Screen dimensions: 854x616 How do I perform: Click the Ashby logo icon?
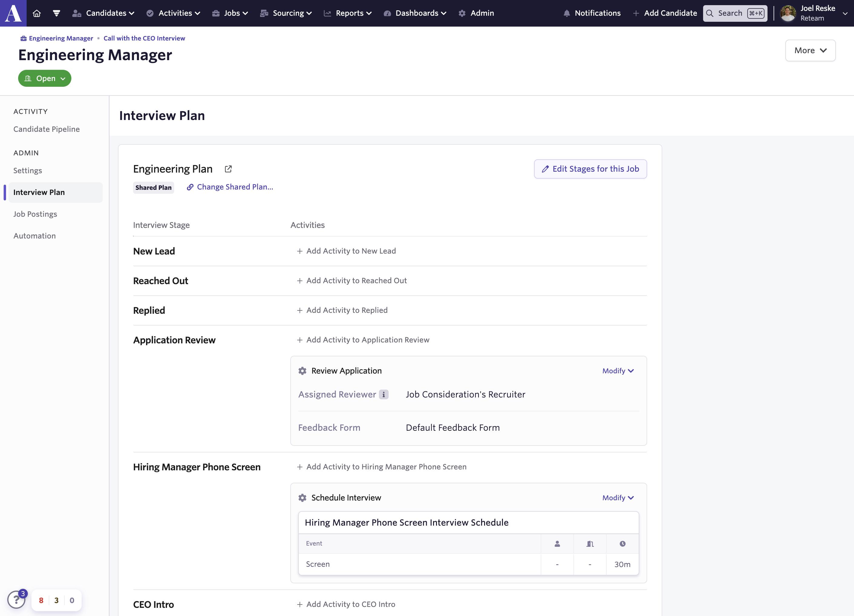[x=13, y=13]
